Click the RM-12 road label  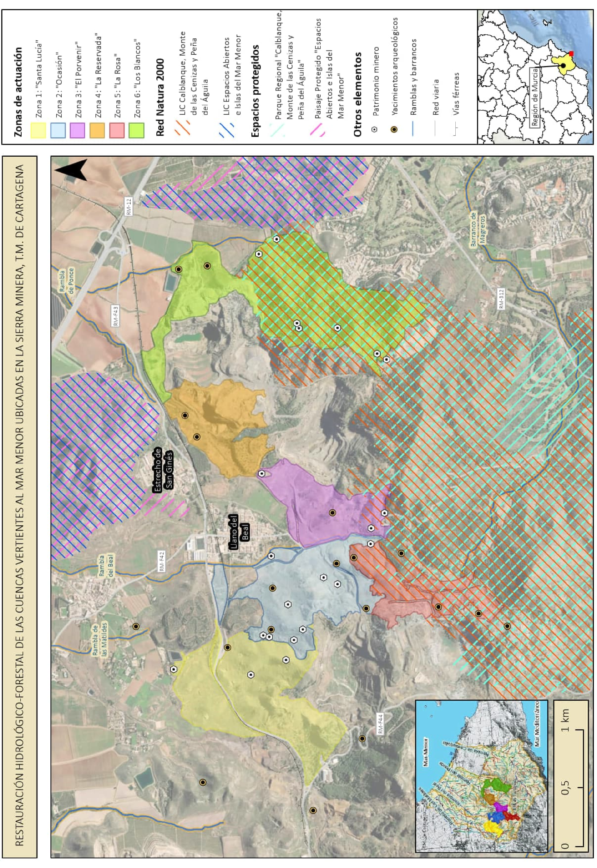129,206
